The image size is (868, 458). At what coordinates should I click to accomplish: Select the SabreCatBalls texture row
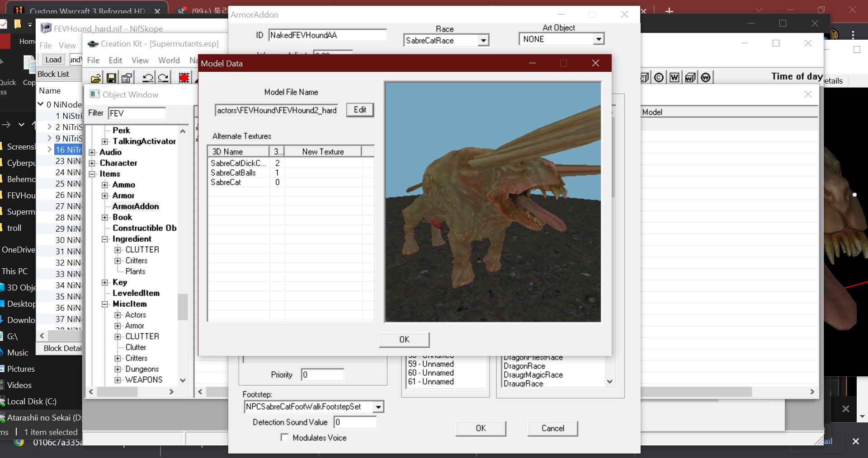[x=291, y=173]
